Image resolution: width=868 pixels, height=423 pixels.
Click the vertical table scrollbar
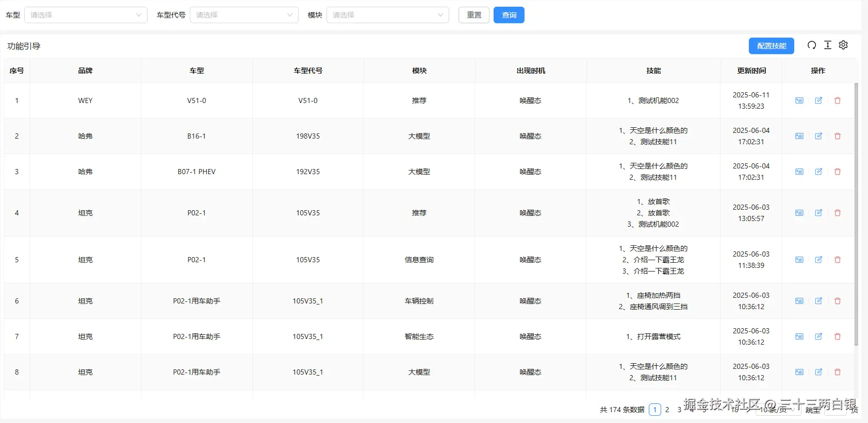click(856, 214)
